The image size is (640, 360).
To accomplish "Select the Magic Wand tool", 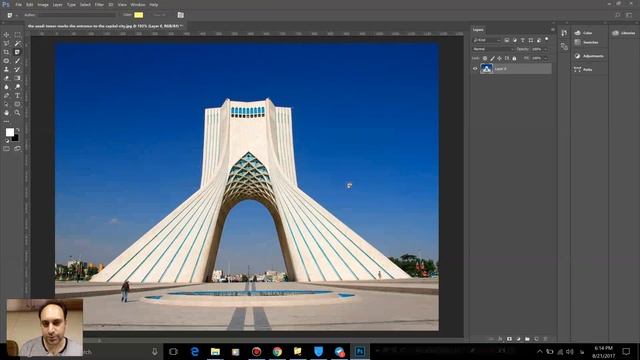I will pos(17,44).
